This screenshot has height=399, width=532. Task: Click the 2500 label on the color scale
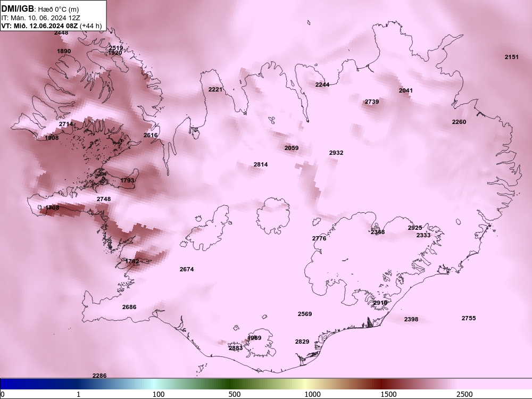tap(464, 394)
